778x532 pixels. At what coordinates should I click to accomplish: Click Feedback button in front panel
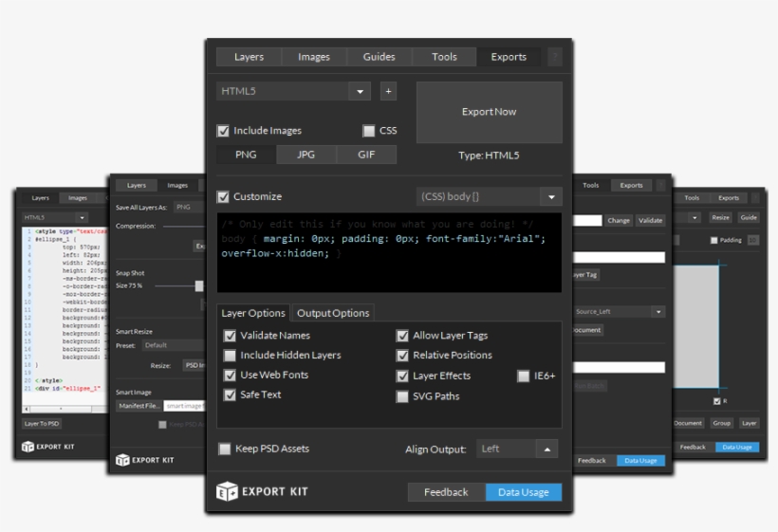[x=446, y=492]
